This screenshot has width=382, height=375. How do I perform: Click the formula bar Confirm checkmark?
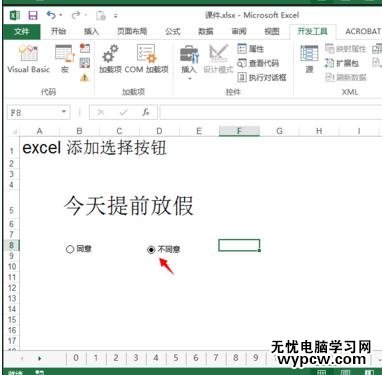(x=123, y=112)
